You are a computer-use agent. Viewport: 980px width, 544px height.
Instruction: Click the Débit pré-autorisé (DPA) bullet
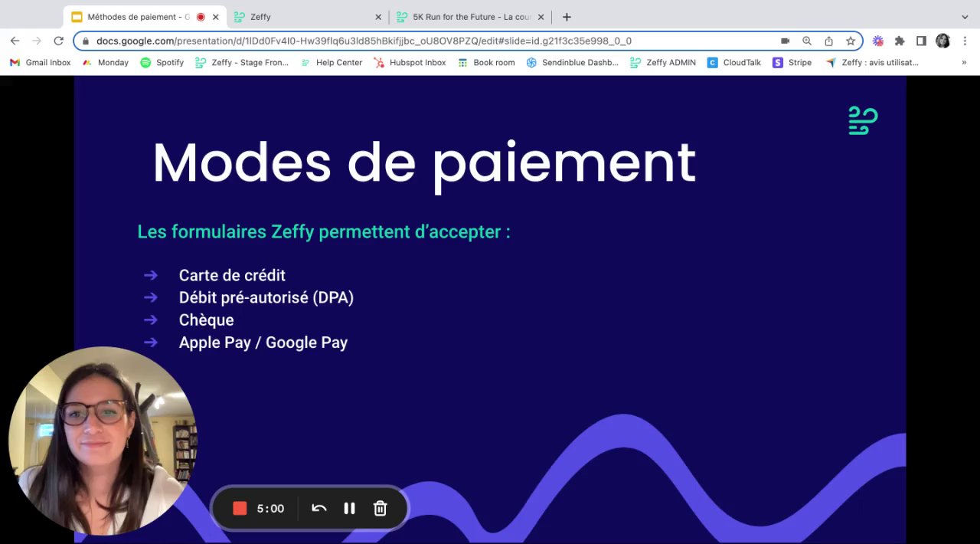(266, 297)
